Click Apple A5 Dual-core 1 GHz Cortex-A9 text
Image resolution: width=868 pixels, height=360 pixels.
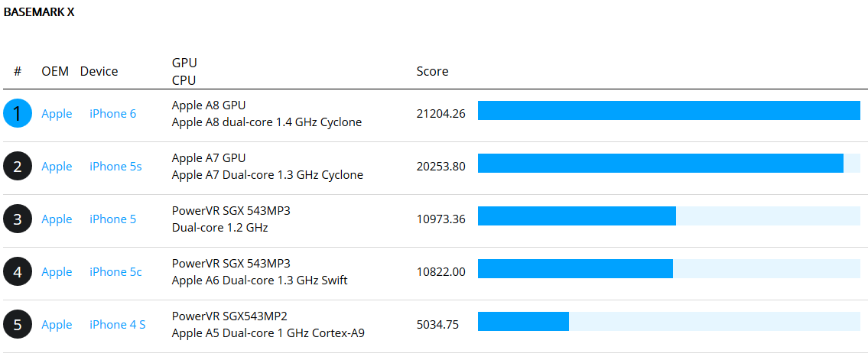(x=268, y=333)
